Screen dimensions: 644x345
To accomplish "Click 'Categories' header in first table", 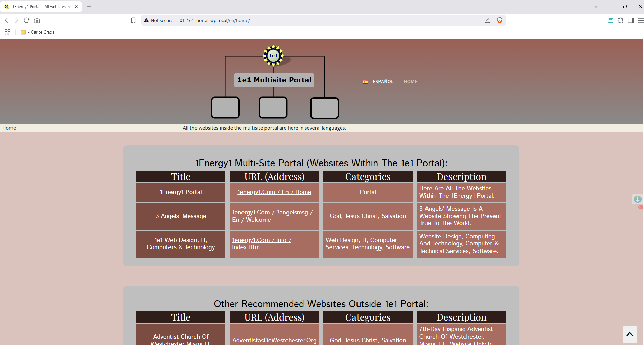I will point(368,176).
